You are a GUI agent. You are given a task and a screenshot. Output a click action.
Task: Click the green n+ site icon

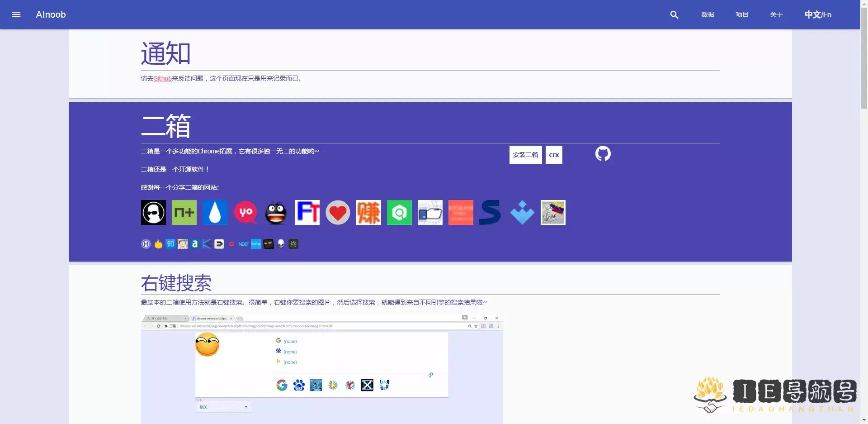(x=184, y=213)
